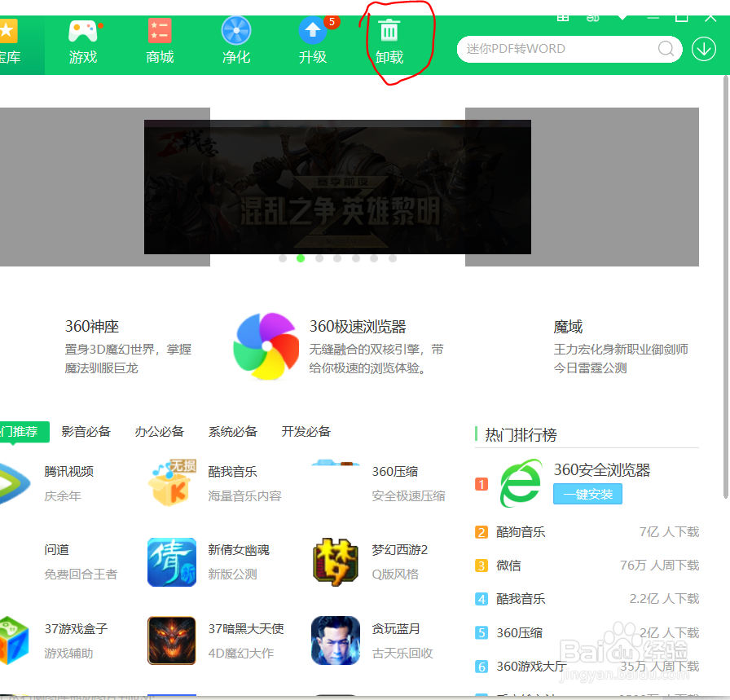730x700 pixels.
Task: Click the 37暗黑大天使 demon icon
Action: point(172,641)
